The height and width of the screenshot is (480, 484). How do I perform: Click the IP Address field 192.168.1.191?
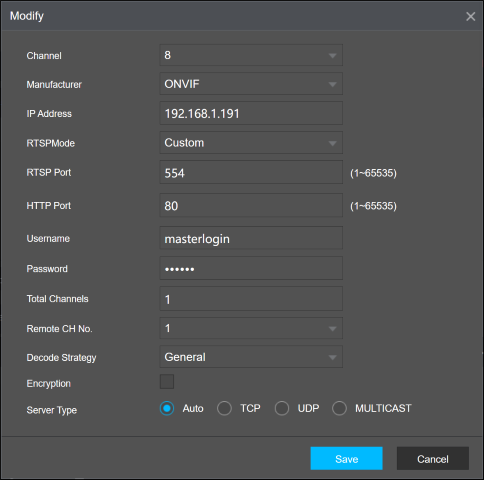pyautogui.click(x=251, y=113)
